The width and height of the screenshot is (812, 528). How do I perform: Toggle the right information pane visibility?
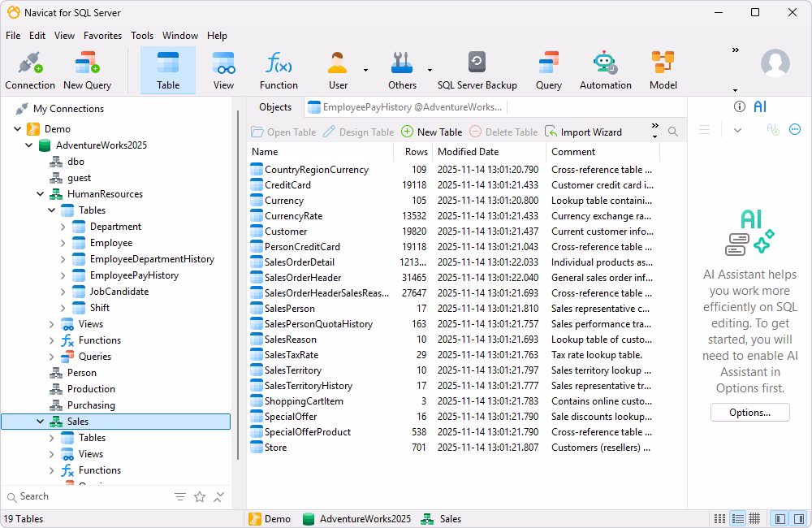798,519
